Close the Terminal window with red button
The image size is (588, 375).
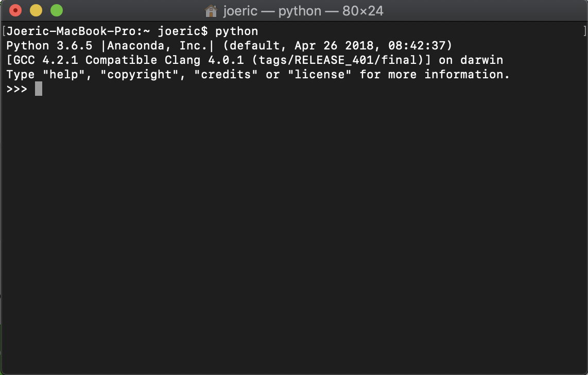[x=15, y=10]
